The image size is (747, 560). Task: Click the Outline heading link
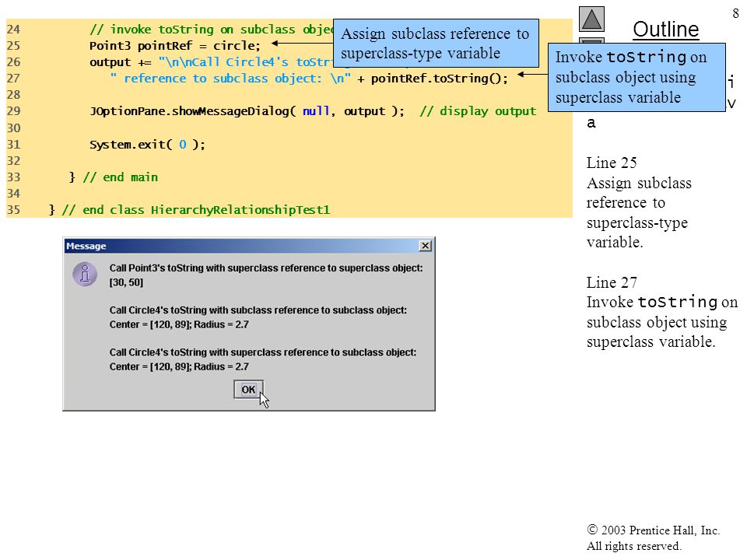tap(665, 30)
